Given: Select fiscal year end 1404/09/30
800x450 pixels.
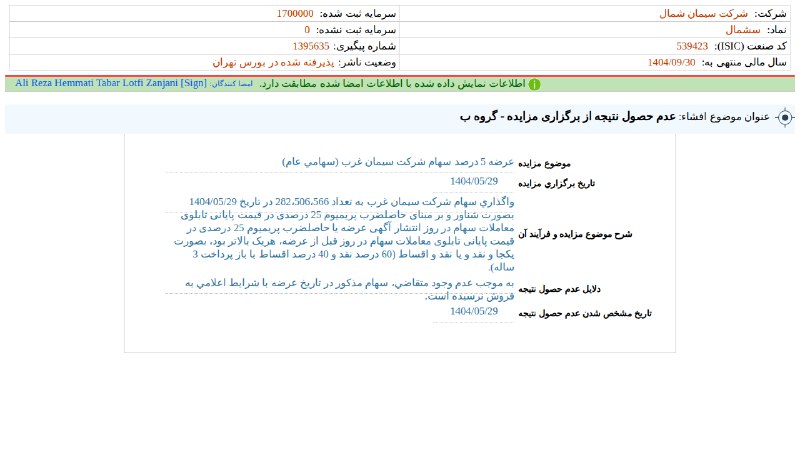Looking at the screenshot, I should point(671,63).
